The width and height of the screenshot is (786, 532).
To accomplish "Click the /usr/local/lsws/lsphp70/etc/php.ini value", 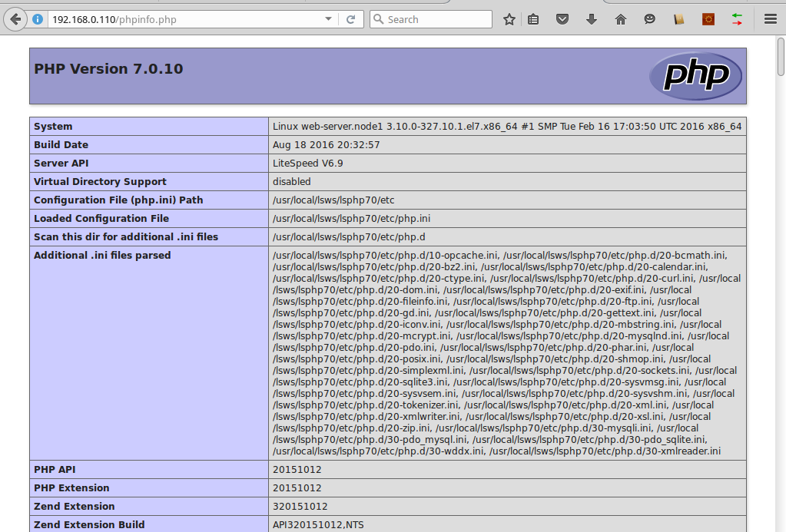I will pos(351,219).
